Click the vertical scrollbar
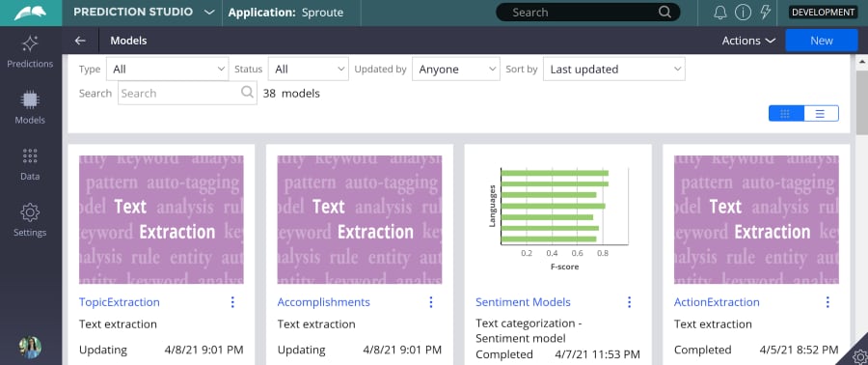The width and height of the screenshot is (868, 365). (862, 102)
